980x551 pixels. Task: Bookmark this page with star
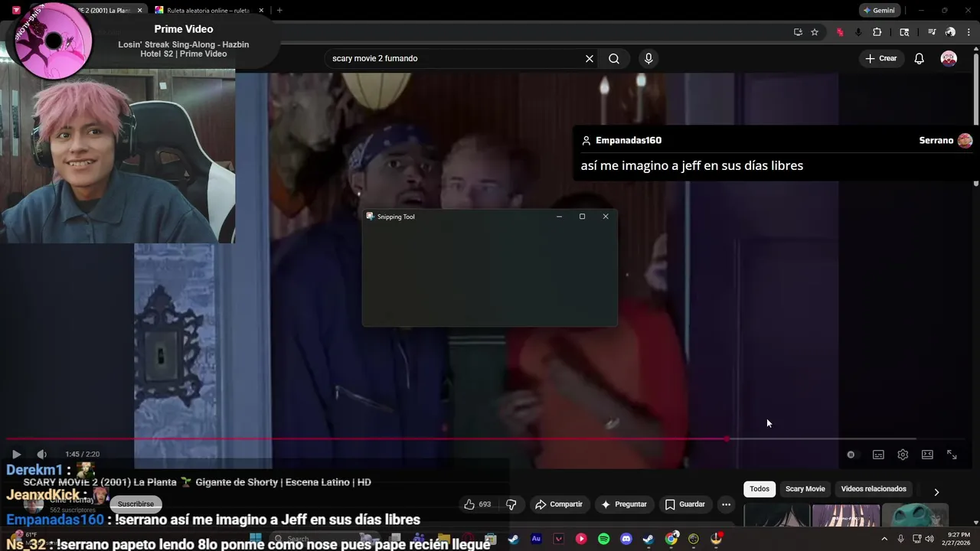(x=815, y=32)
